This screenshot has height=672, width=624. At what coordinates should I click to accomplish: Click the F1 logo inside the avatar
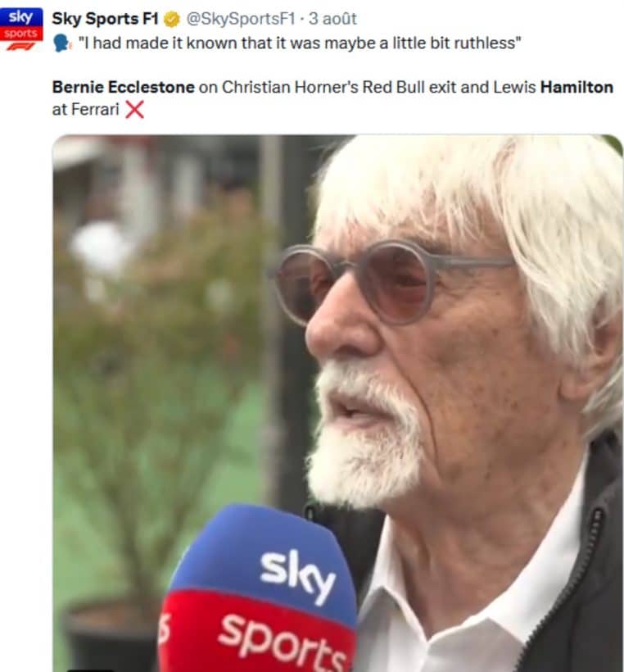[x=21, y=45]
